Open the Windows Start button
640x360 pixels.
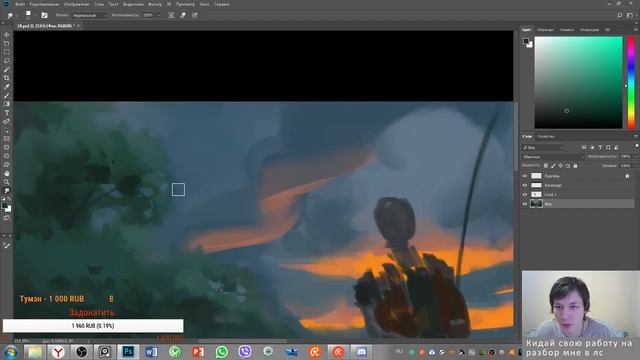coord(11,352)
